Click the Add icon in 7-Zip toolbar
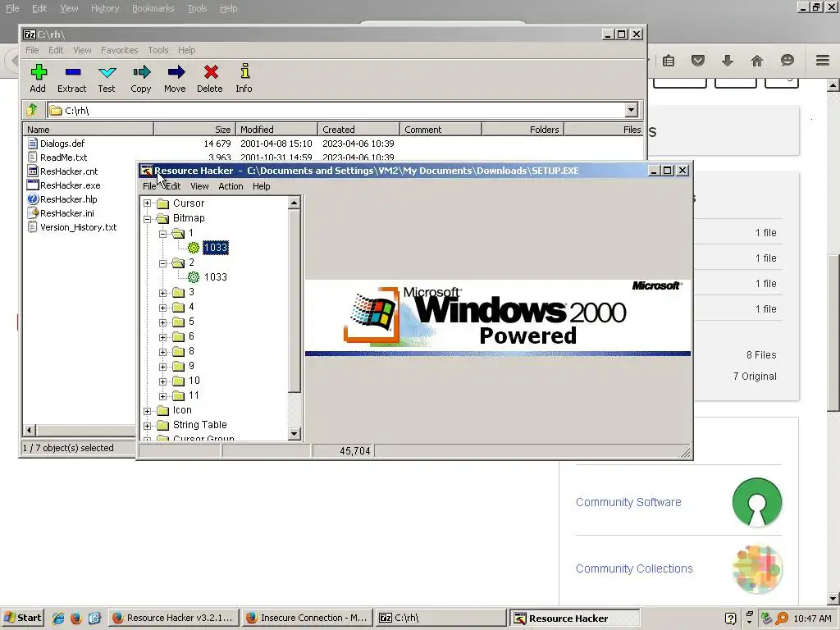This screenshot has height=630, width=840. click(x=39, y=72)
